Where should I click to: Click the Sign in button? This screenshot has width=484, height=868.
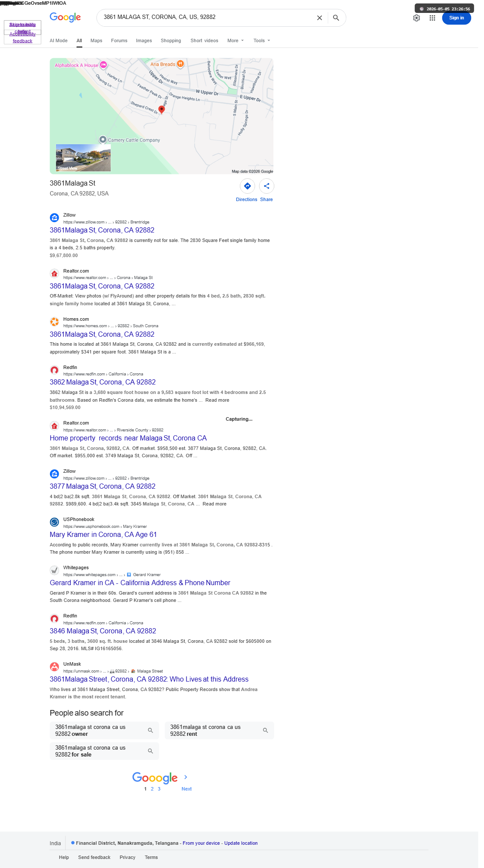click(x=456, y=18)
